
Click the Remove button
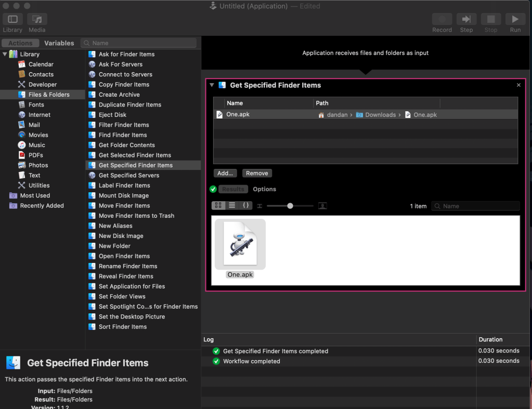(x=257, y=173)
